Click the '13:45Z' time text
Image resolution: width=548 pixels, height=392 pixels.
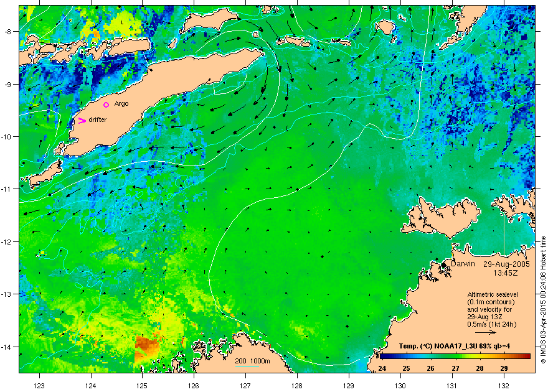[506, 273]
